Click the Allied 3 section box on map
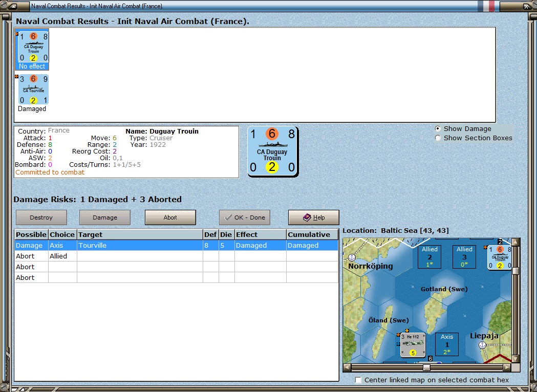This screenshot has height=392, width=537. pyautogui.click(x=464, y=257)
